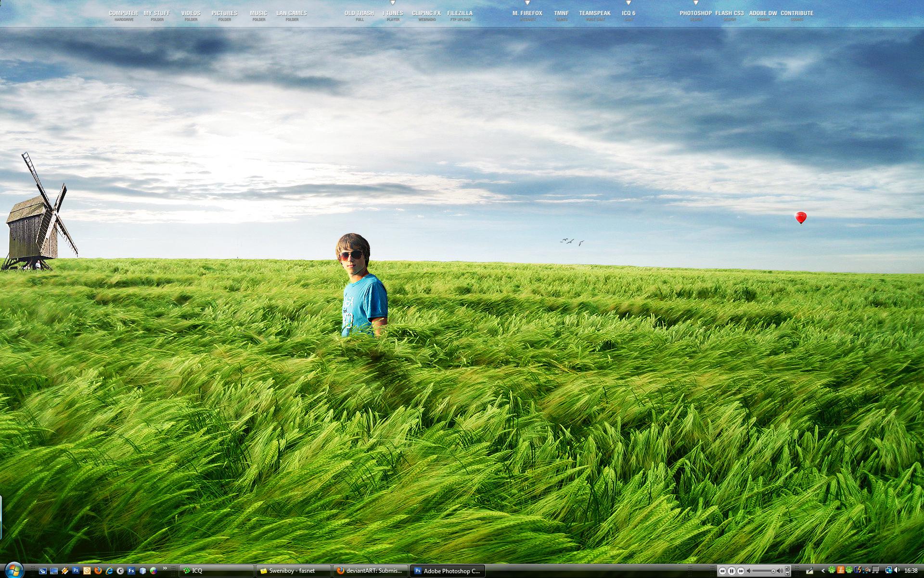Click Show Desktop quick launch icon
This screenshot has height=578, width=924.
click(x=54, y=571)
